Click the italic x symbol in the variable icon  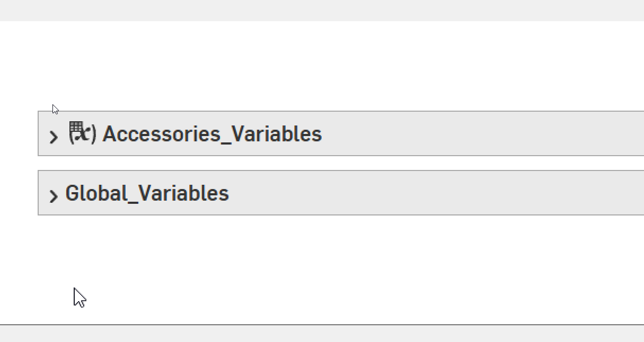(83, 136)
